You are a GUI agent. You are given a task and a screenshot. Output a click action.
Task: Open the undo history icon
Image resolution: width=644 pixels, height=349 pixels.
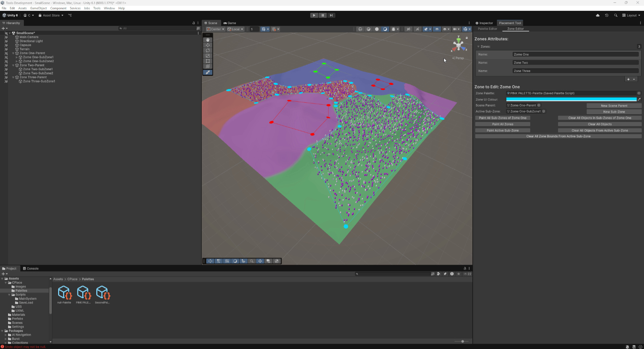[x=607, y=15]
